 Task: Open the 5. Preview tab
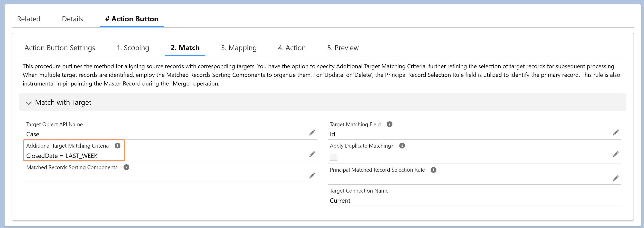click(343, 48)
